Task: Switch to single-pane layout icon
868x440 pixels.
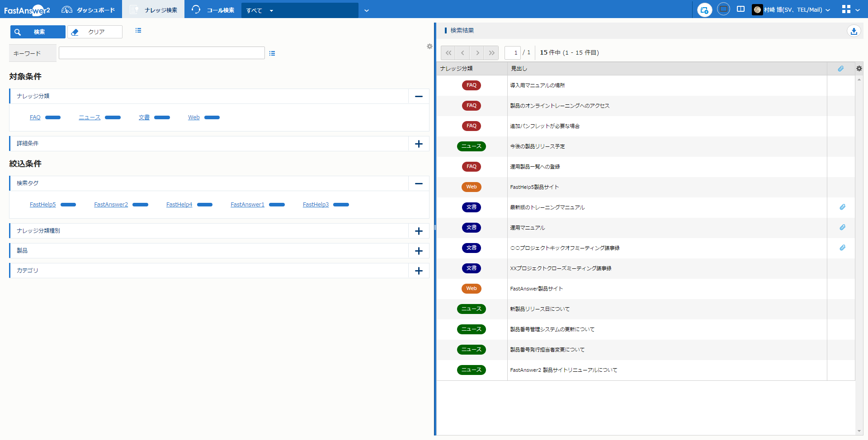Action: (723, 9)
